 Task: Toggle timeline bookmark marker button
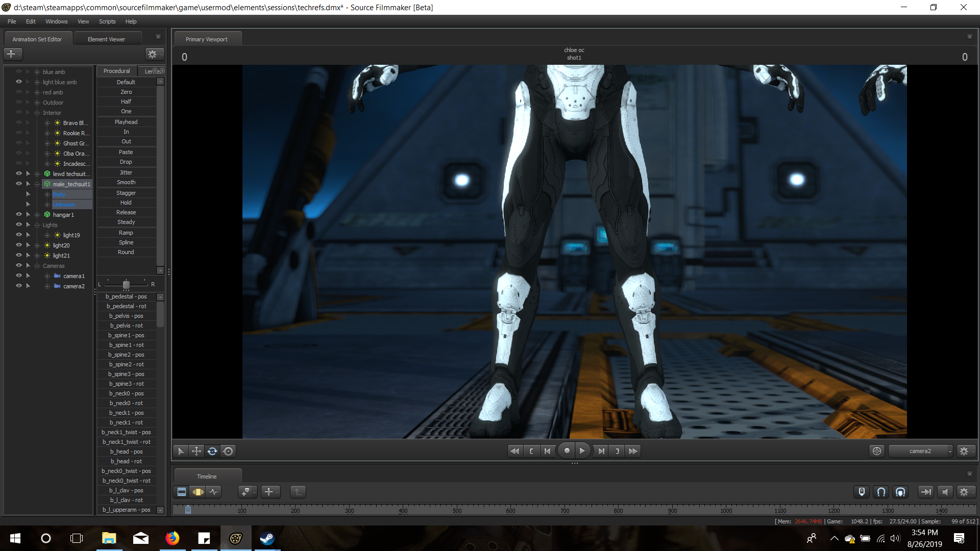[862, 492]
